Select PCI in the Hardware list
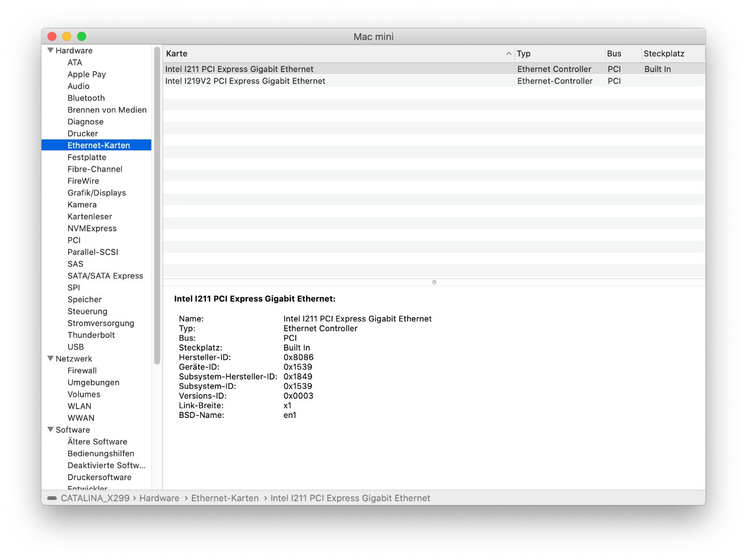Viewport: 747px width, 560px height. (x=74, y=240)
